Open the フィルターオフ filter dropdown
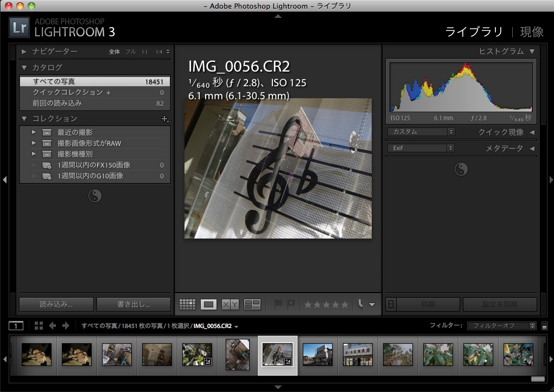554x392 pixels. point(501,326)
